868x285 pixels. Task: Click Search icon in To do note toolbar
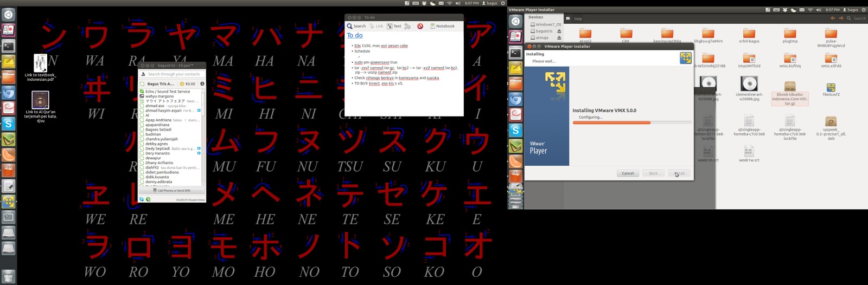pyautogui.click(x=356, y=26)
